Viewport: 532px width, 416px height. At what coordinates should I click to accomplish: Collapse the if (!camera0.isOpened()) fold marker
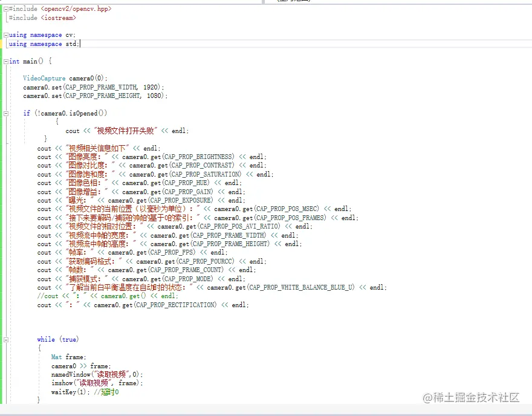(x=6, y=113)
